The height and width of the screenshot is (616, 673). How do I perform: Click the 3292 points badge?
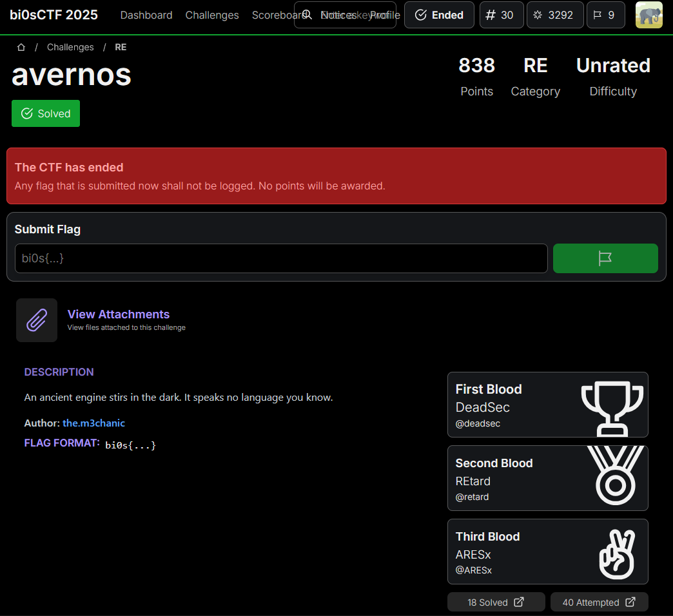click(x=555, y=15)
